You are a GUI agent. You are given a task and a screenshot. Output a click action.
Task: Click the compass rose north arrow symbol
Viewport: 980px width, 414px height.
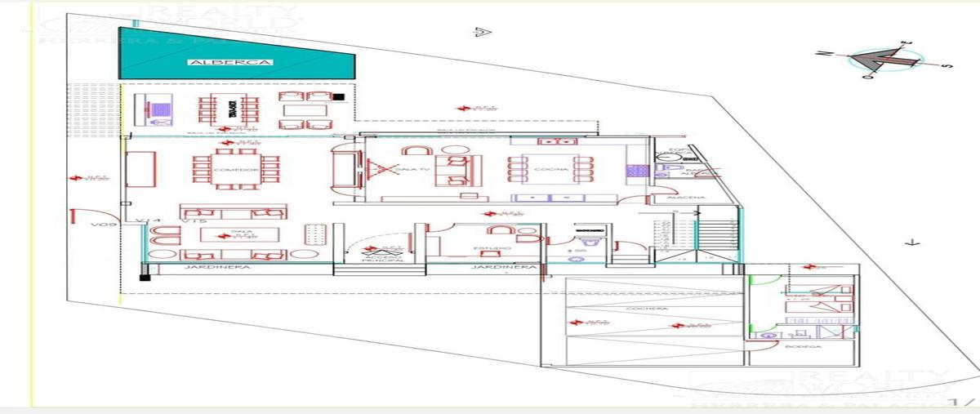click(884, 60)
